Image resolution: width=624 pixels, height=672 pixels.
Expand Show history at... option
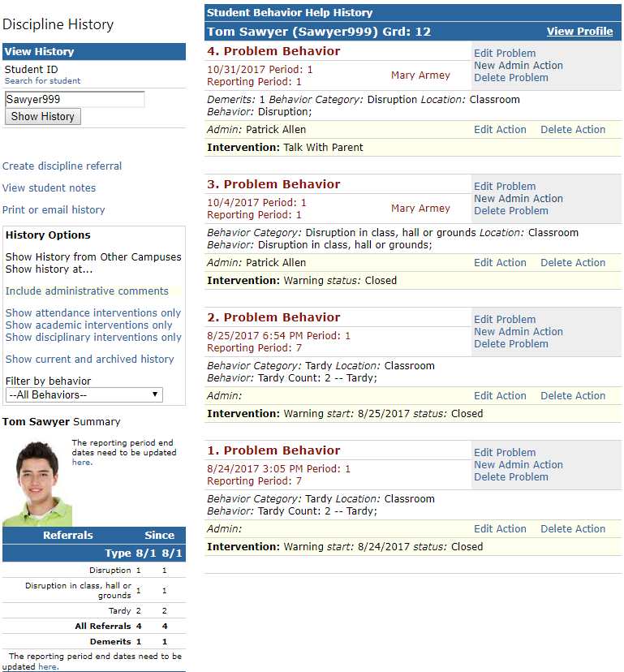[x=49, y=269]
